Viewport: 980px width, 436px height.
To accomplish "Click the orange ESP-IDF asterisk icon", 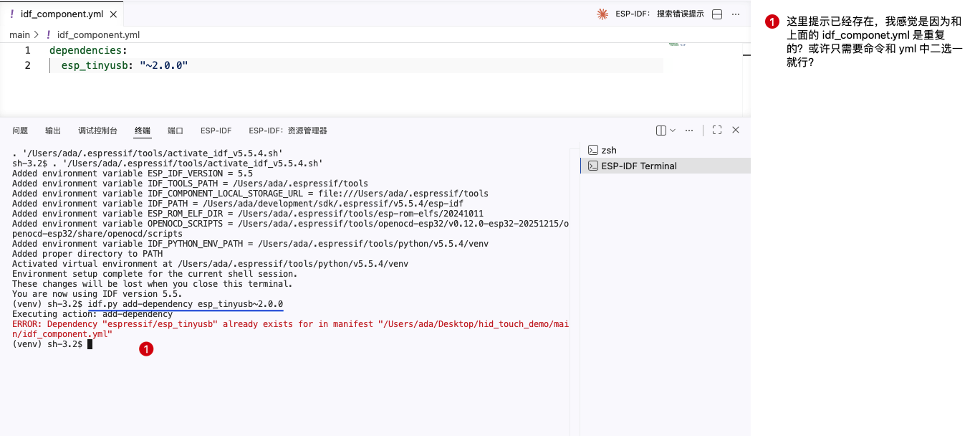I will click(x=602, y=14).
